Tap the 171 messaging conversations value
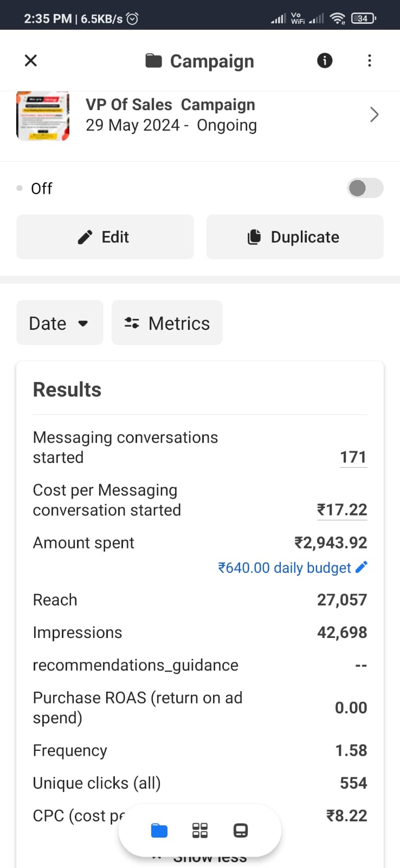 click(353, 457)
